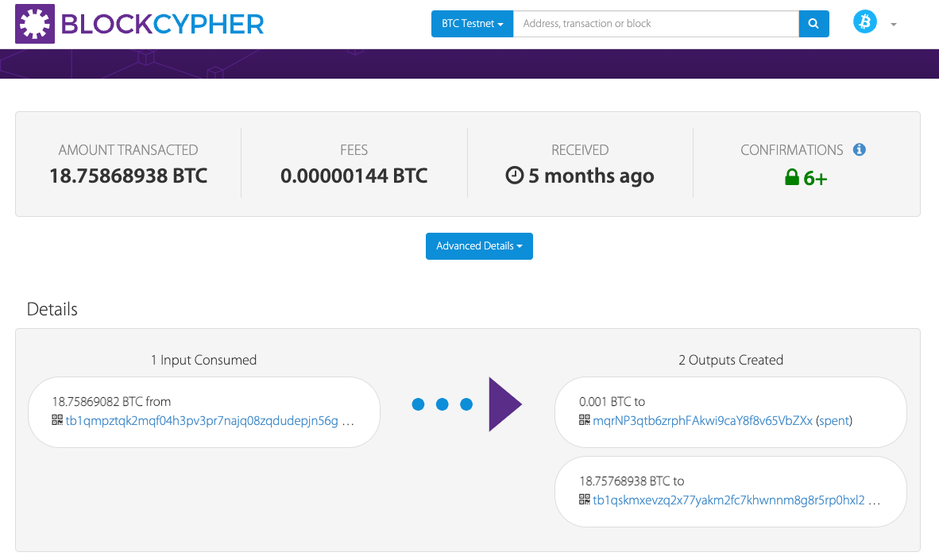The image size is (939, 560).
Task: Click the search magnifier icon
Action: [813, 23]
